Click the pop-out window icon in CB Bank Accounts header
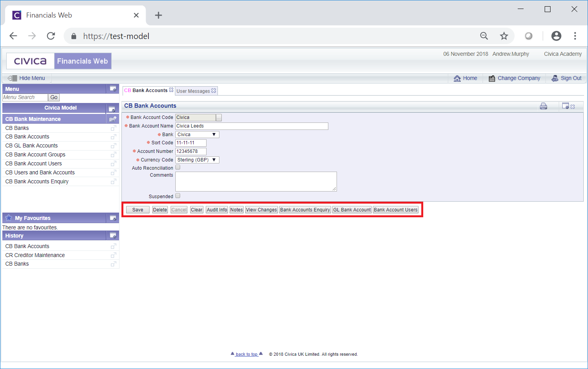This screenshot has height=369, width=588. pyautogui.click(x=565, y=106)
